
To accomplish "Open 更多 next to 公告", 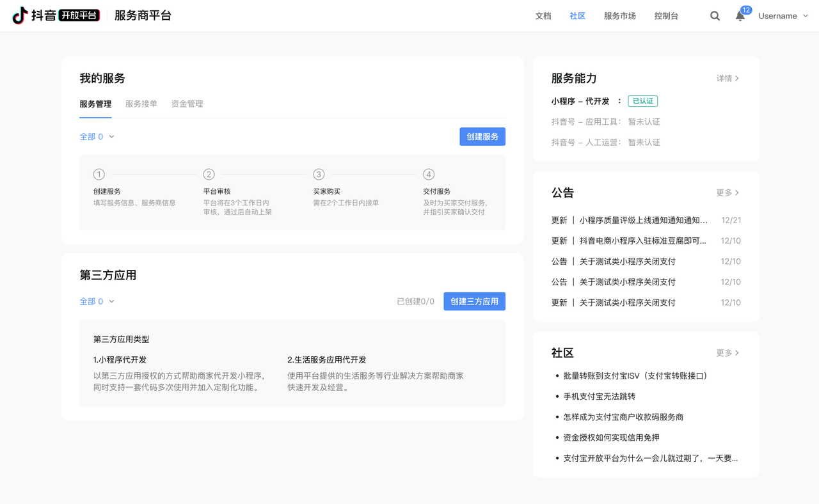I will [728, 192].
